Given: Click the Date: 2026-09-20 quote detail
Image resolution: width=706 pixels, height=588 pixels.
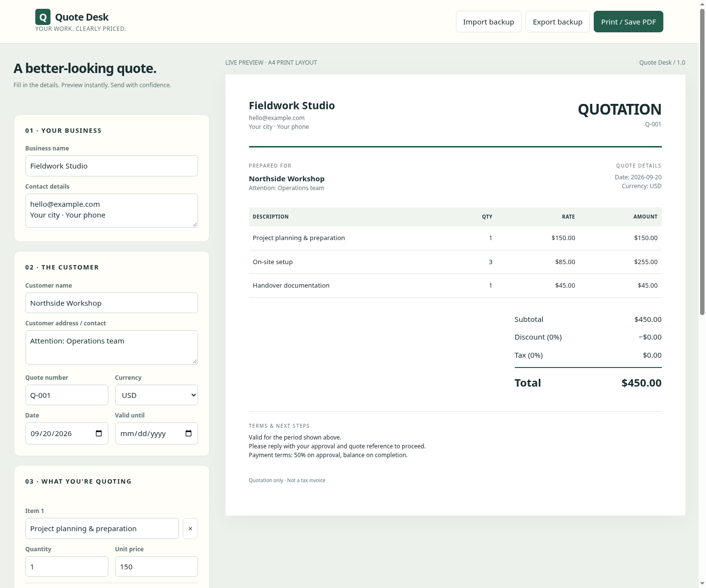Looking at the screenshot, I should (638, 177).
